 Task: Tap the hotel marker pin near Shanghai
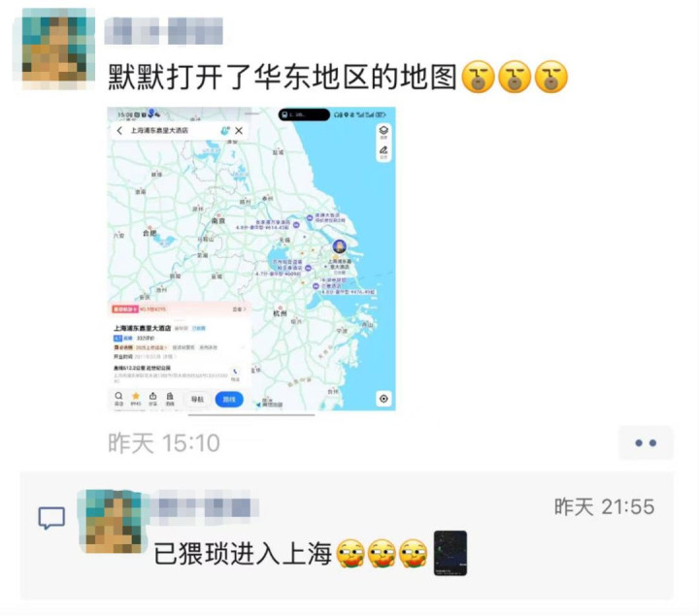click(340, 245)
